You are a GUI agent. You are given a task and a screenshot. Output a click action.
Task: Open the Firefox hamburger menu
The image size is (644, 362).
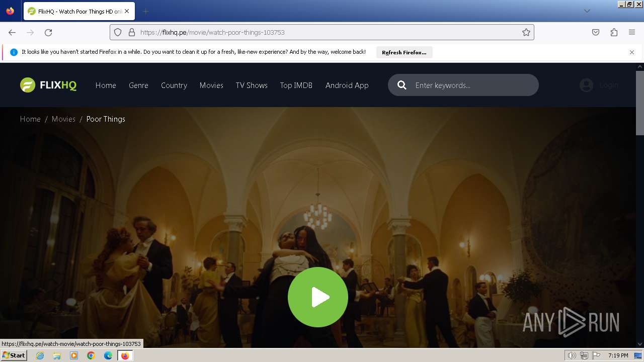[x=632, y=32]
